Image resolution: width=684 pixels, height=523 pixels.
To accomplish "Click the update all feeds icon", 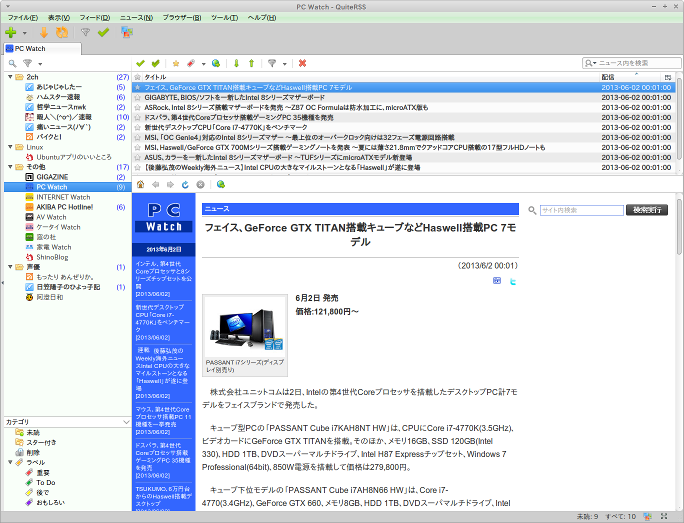I will 62,32.
